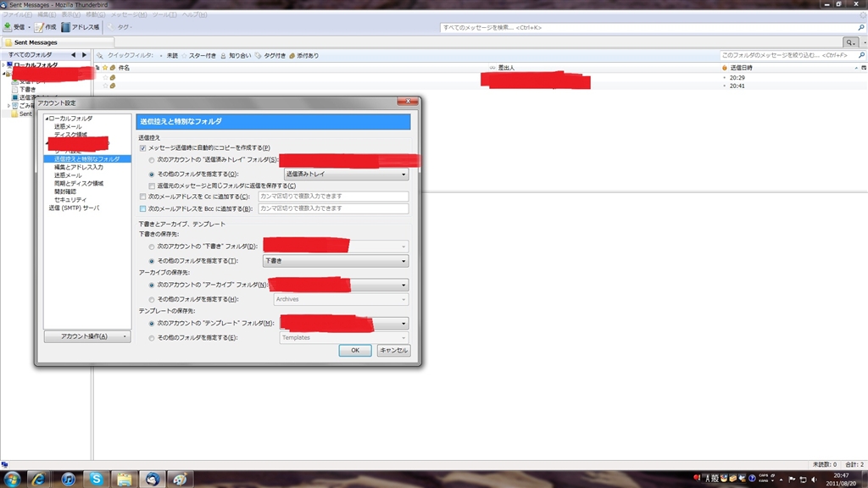Open the 送信済みトレイ folder dropdown
The width and height of the screenshot is (868, 488).
pyautogui.click(x=346, y=175)
